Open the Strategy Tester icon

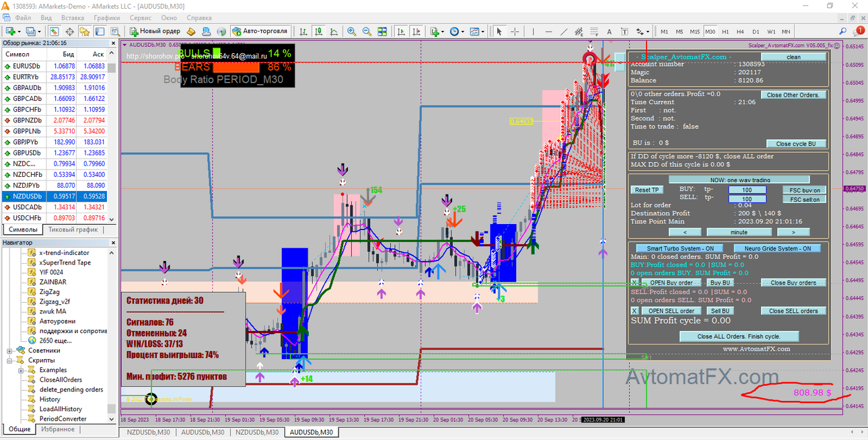[x=115, y=31]
